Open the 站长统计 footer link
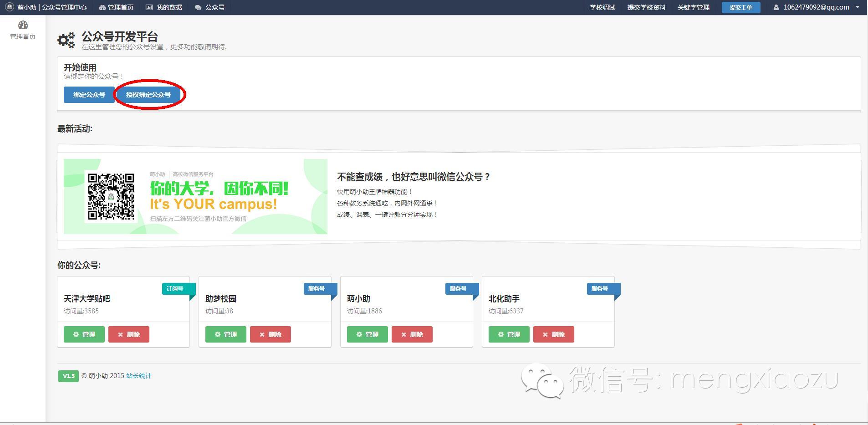This screenshot has height=425, width=868. pos(139,376)
